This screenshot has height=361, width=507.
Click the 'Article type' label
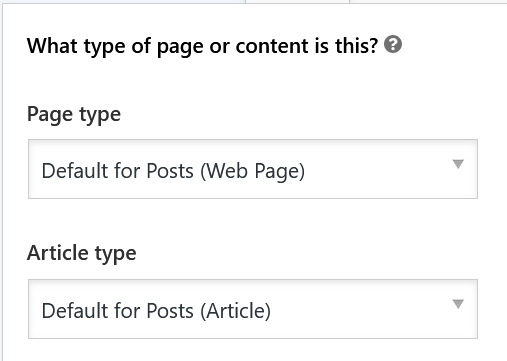82,254
